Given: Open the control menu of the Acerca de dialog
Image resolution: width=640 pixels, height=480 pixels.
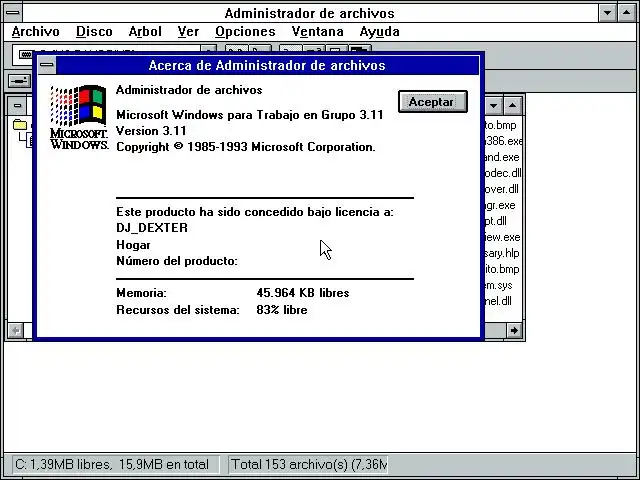Looking at the screenshot, I should tap(47, 65).
